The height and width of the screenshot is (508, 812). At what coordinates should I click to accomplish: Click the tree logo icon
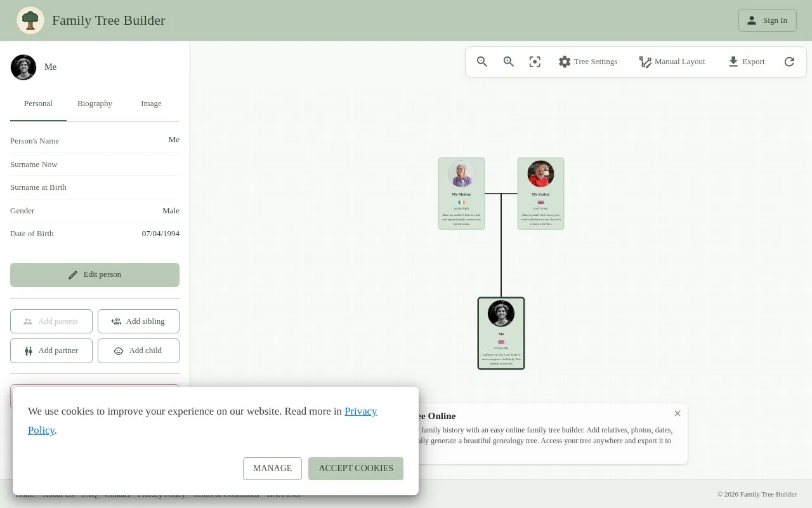point(30,20)
